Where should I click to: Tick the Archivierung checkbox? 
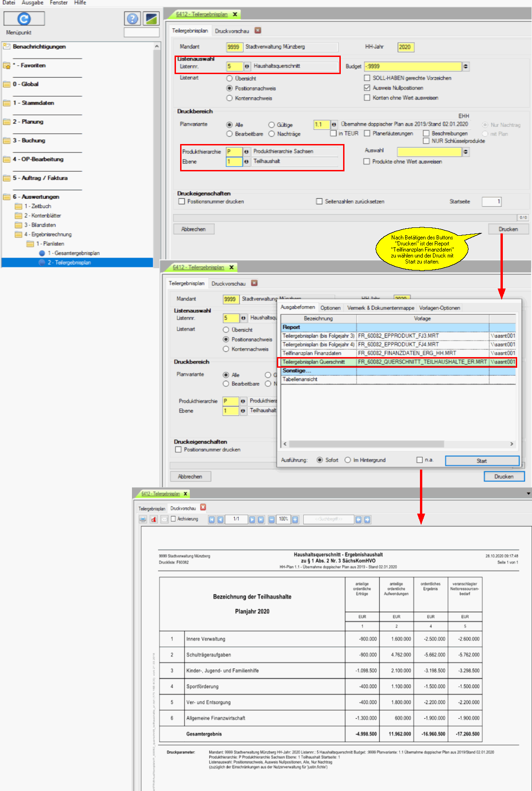click(x=173, y=519)
